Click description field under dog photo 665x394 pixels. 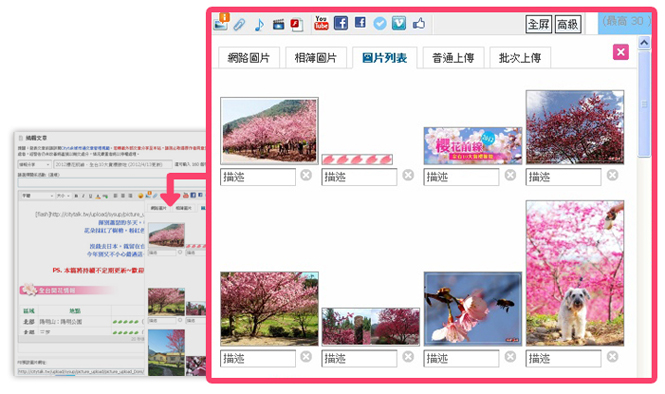pos(563,358)
